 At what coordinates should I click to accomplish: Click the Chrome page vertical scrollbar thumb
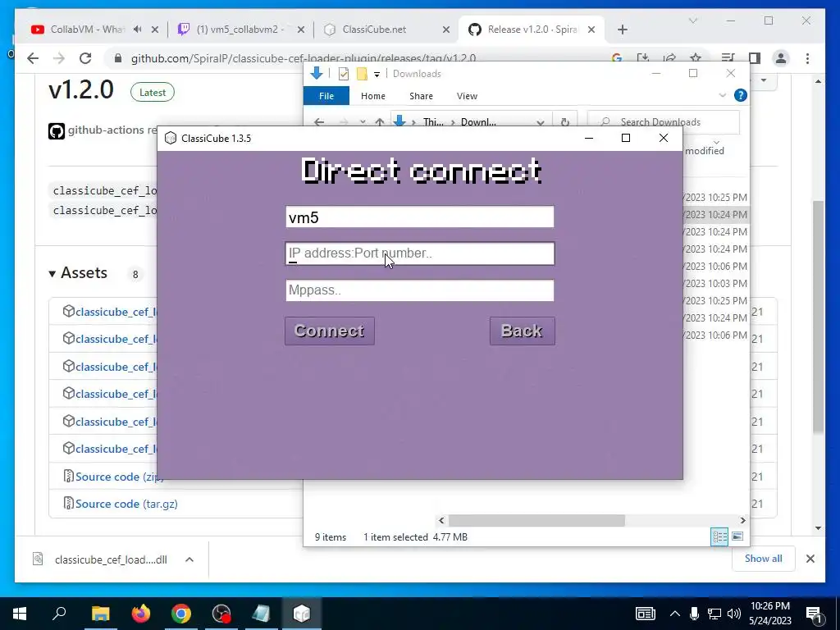tap(818, 316)
